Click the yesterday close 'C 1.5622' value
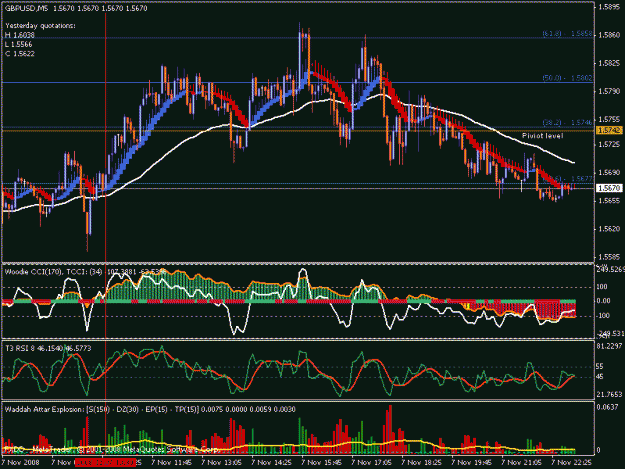 pos(20,54)
